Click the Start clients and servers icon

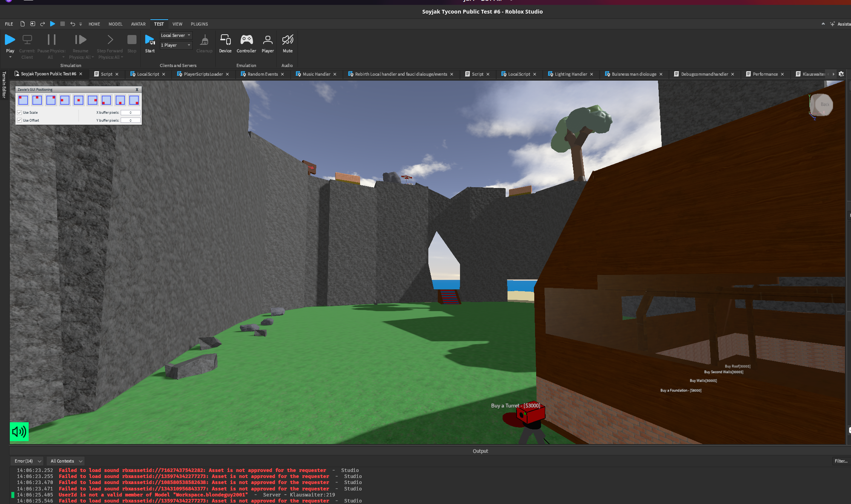coord(150,40)
